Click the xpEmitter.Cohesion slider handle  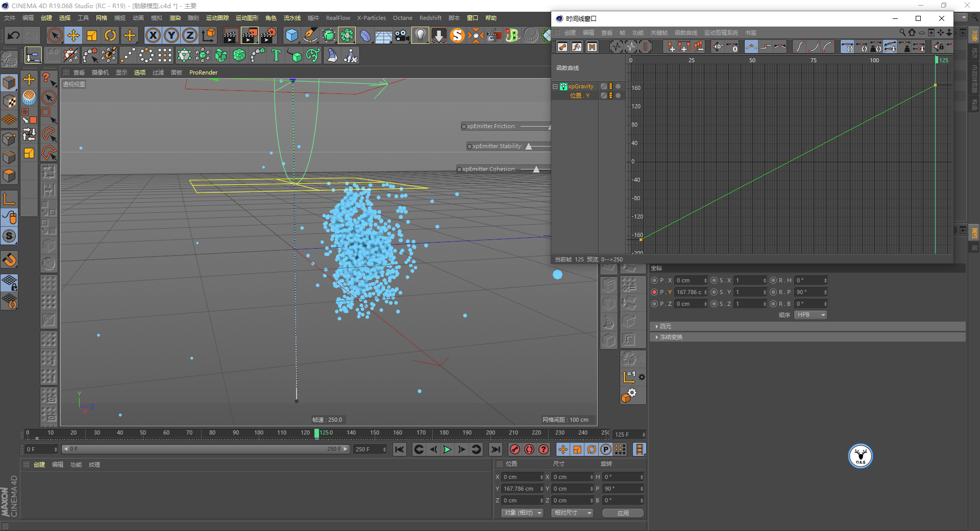click(536, 170)
